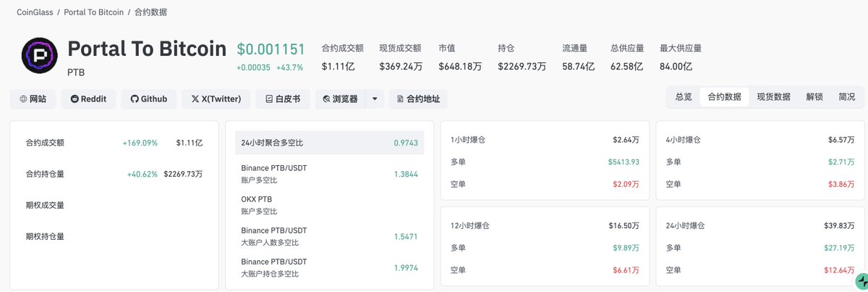
Task: Click the 24小时爆仓 total $39.83万
Action: click(x=841, y=225)
